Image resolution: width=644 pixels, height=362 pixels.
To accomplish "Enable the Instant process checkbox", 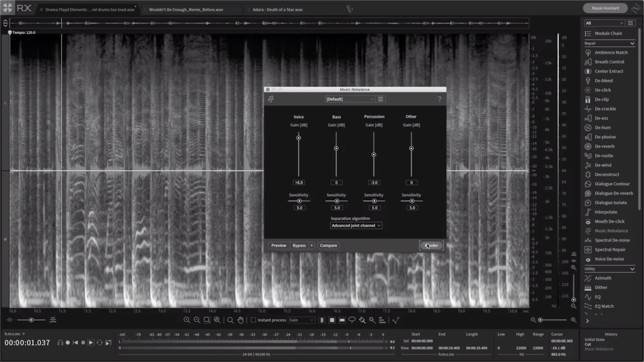I will coord(254,320).
